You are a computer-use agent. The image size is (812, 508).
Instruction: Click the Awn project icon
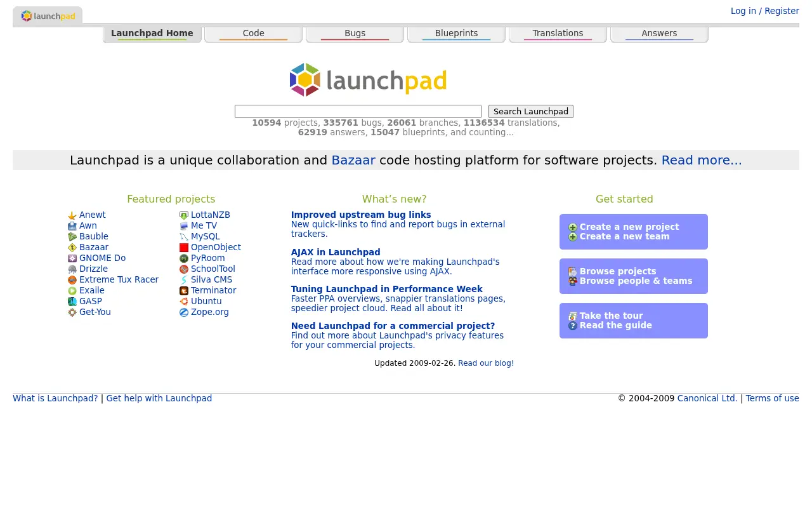pos(72,226)
